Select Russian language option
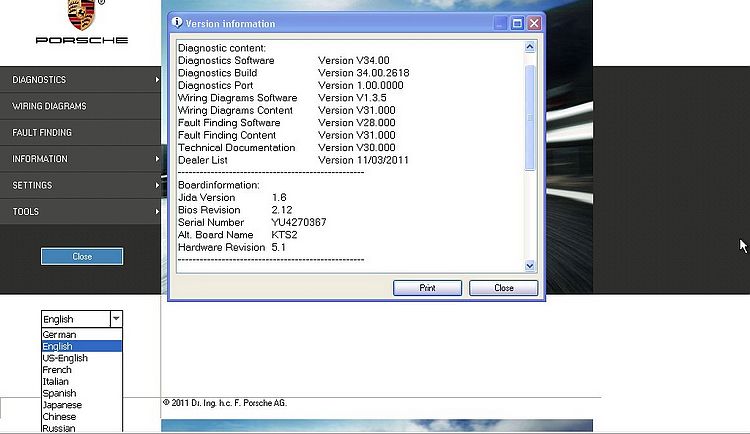The width and height of the screenshot is (750, 434). click(82, 428)
